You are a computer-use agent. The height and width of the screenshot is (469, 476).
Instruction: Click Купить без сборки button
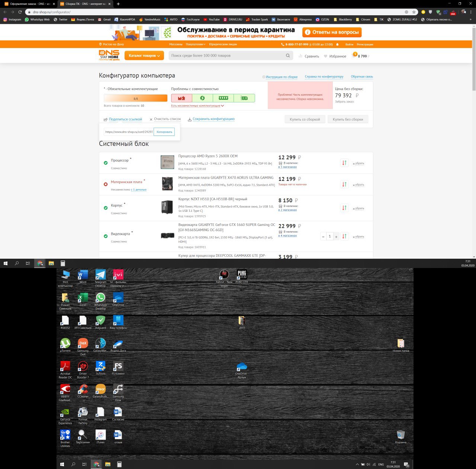(x=348, y=119)
